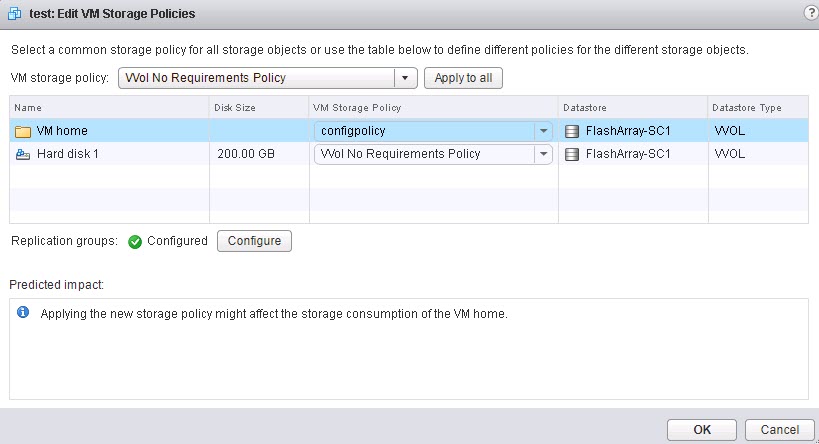Click datastore icon in VM home row

pyautogui.click(x=572, y=131)
